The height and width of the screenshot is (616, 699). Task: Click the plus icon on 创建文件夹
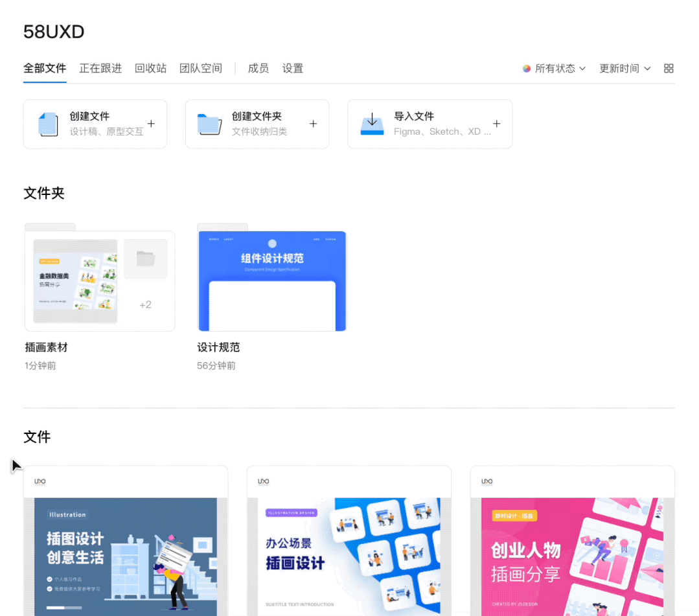coord(314,124)
